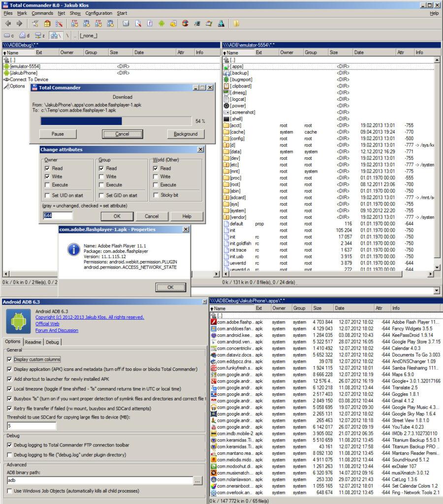Select drive c in the drive bar
This screenshot has width=443, height=504.
(9, 35)
